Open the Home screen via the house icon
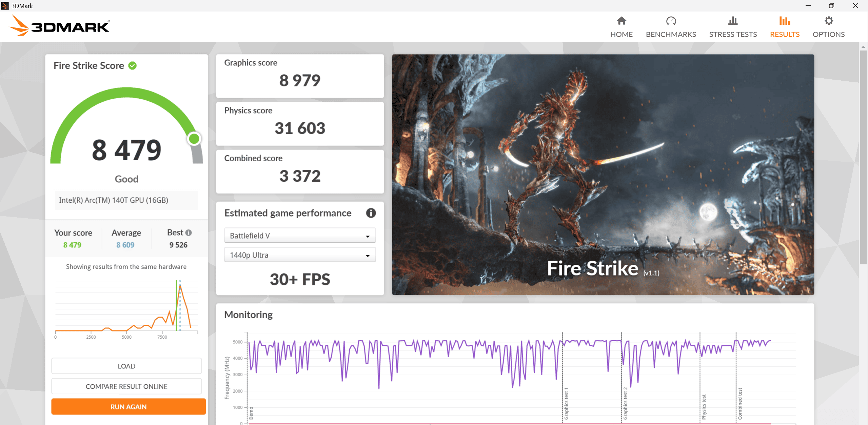This screenshot has height=425, width=868. tap(622, 21)
